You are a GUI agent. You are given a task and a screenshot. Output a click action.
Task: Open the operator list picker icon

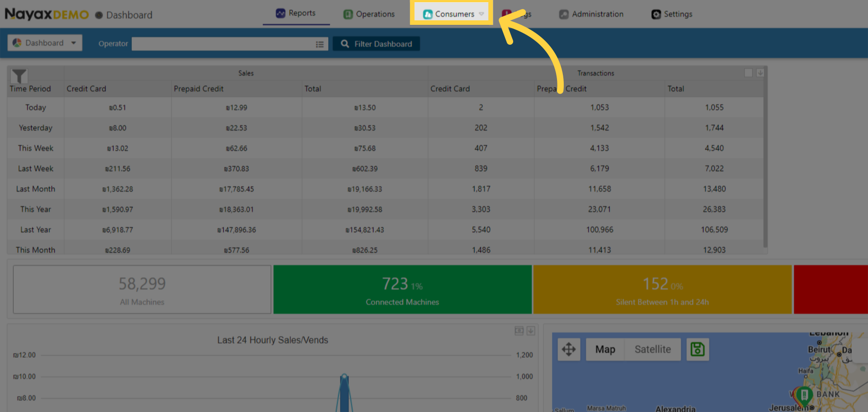click(320, 44)
